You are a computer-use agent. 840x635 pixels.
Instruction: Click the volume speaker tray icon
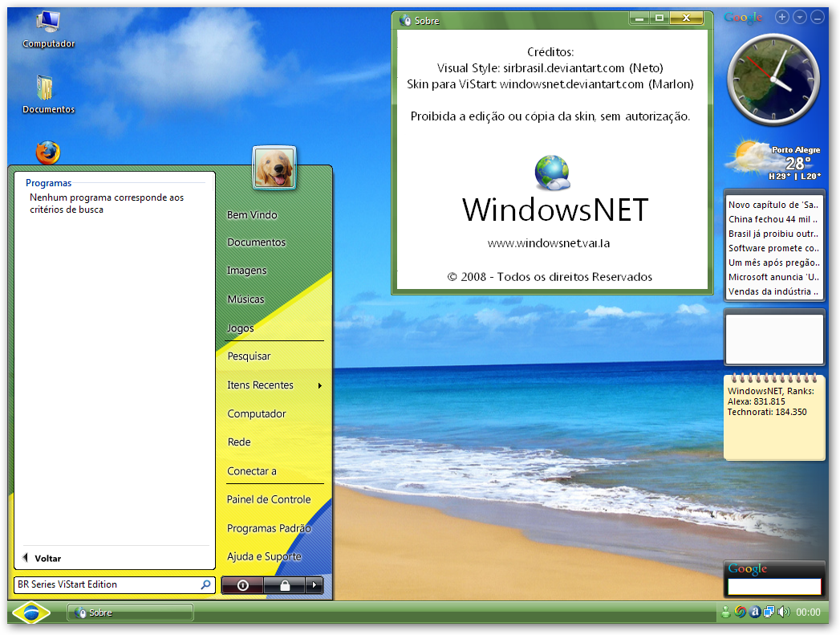click(784, 612)
